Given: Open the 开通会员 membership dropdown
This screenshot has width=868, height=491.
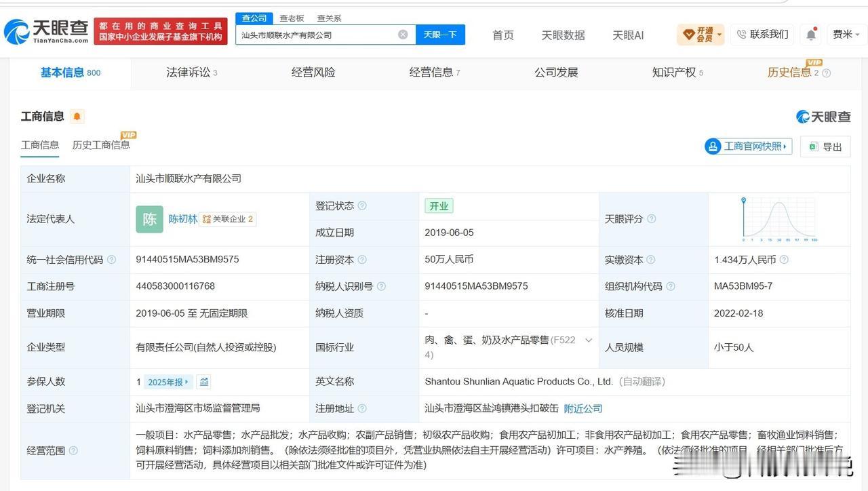Looking at the screenshot, I should [x=701, y=35].
